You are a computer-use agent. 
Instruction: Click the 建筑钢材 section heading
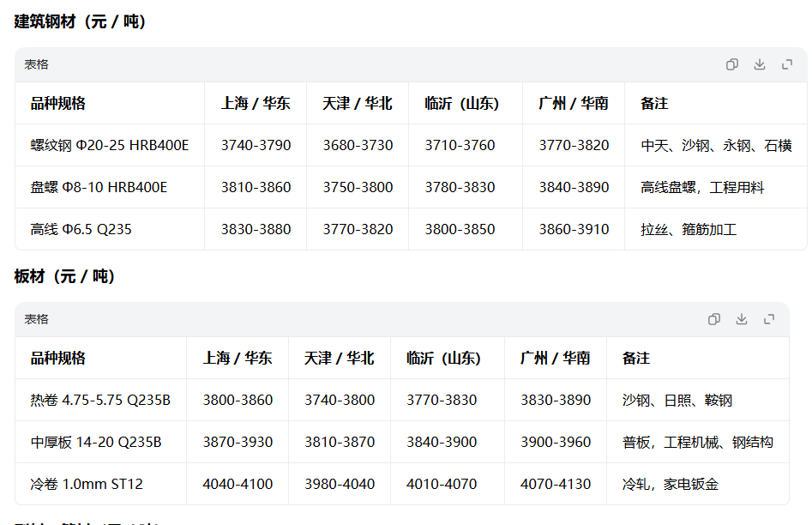[81, 21]
